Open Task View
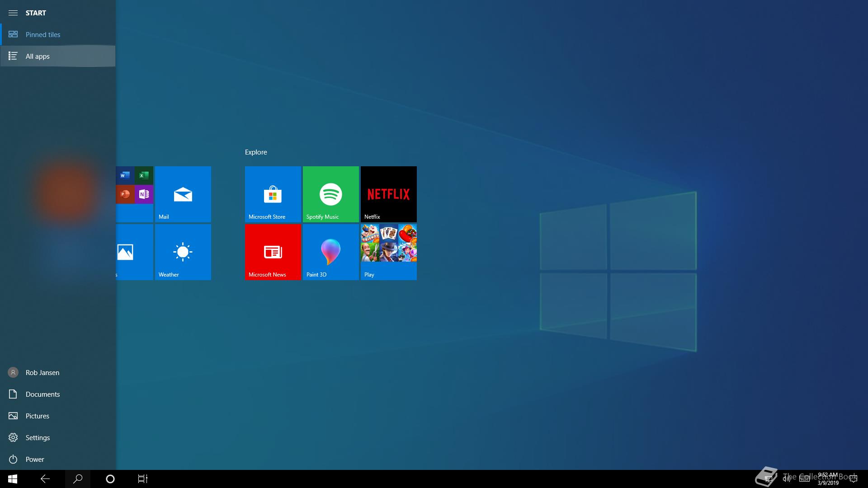868x488 pixels. [x=143, y=479]
